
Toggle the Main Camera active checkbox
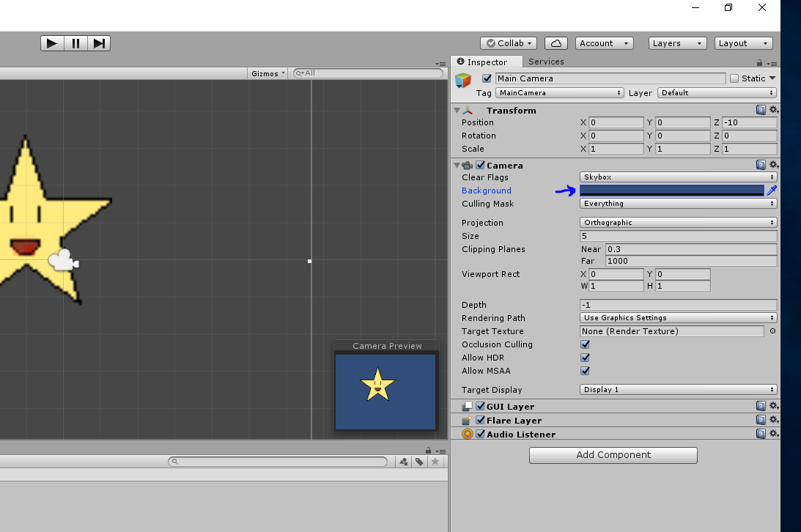pyautogui.click(x=487, y=78)
